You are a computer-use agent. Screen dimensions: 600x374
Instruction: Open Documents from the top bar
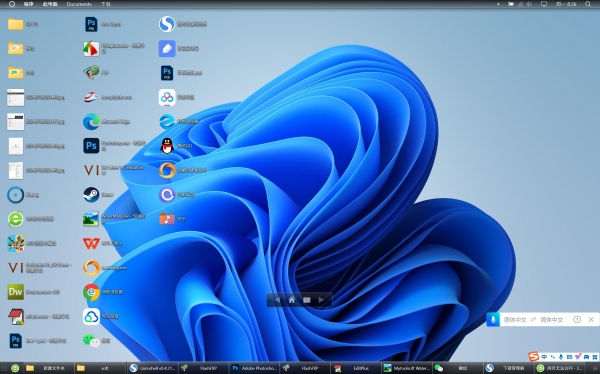pyautogui.click(x=79, y=4)
